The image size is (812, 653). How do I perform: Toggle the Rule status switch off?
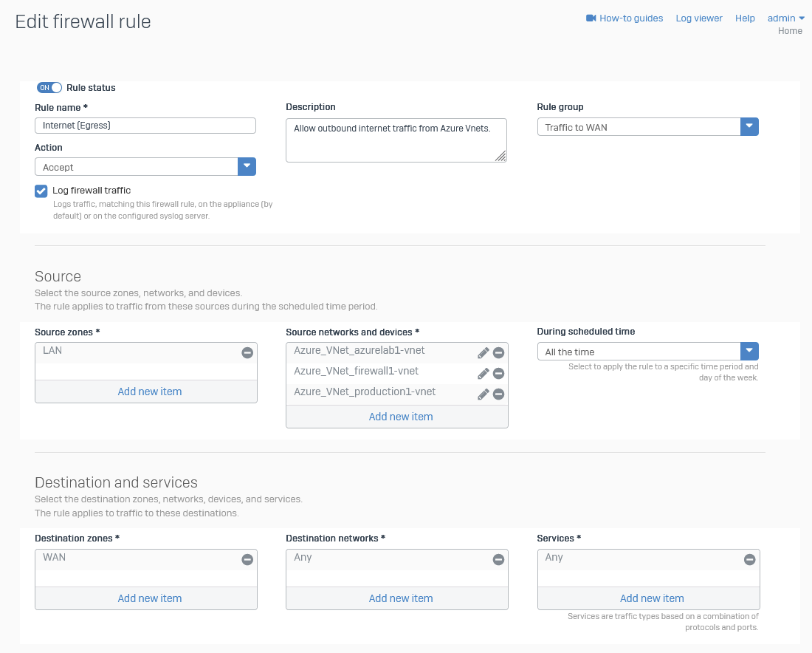49,88
